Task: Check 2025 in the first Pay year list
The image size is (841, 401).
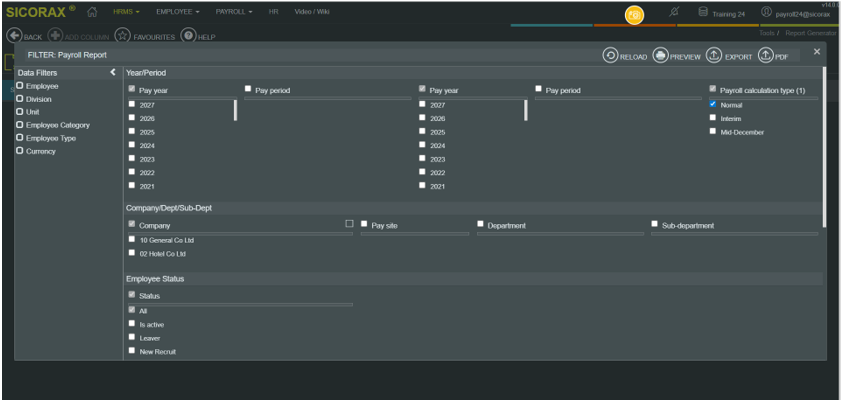Action: pos(132,131)
